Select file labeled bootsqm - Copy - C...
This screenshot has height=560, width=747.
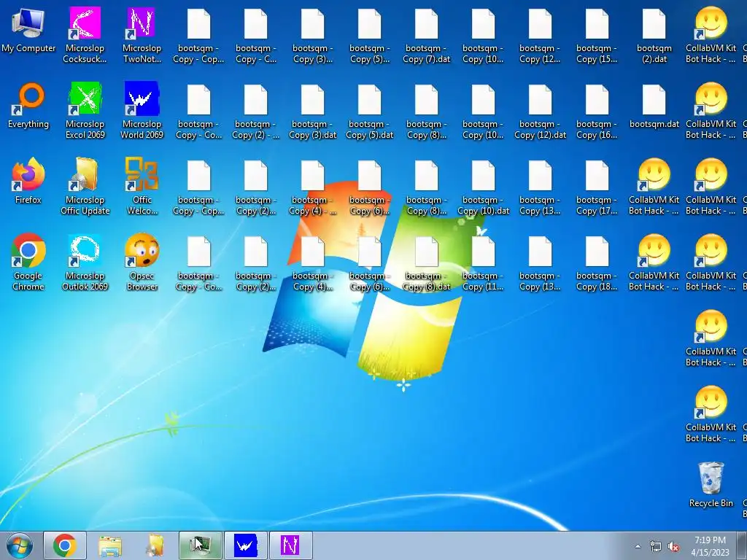click(x=256, y=35)
